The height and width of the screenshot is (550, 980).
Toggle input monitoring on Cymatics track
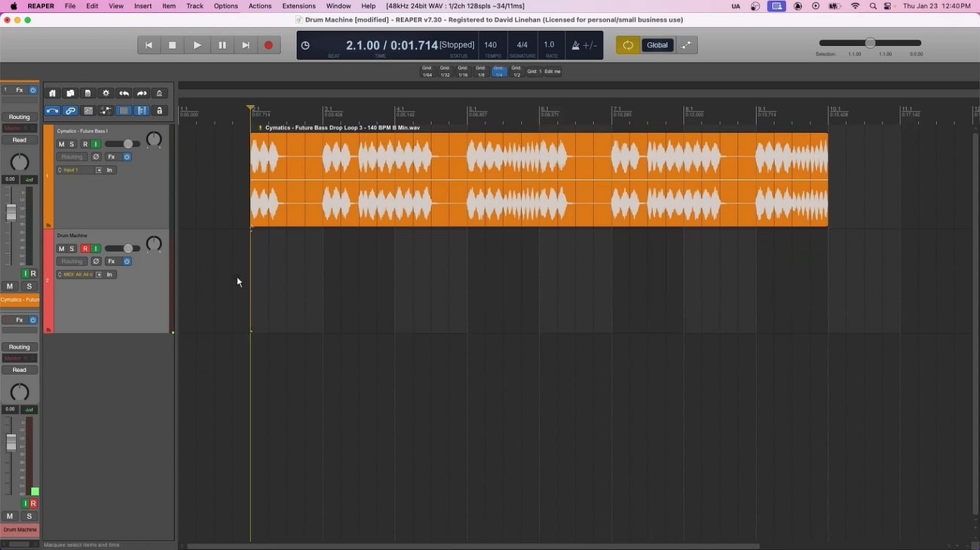(96, 144)
